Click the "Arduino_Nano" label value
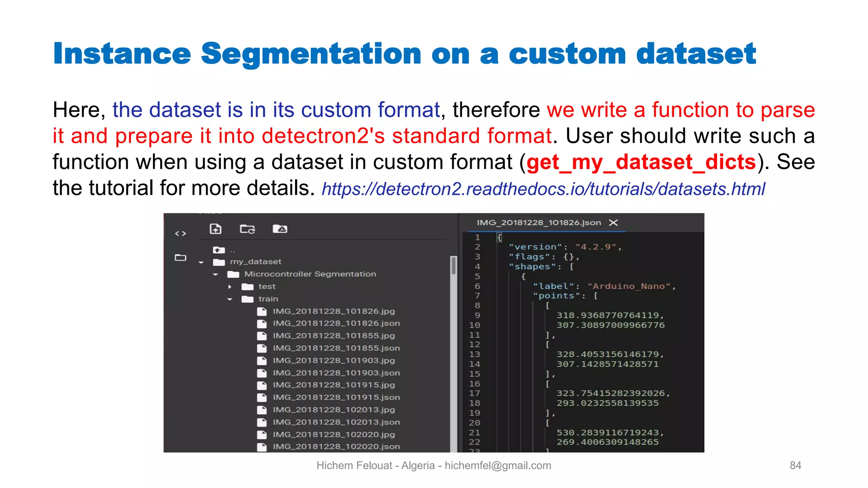 pyautogui.click(x=629, y=286)
